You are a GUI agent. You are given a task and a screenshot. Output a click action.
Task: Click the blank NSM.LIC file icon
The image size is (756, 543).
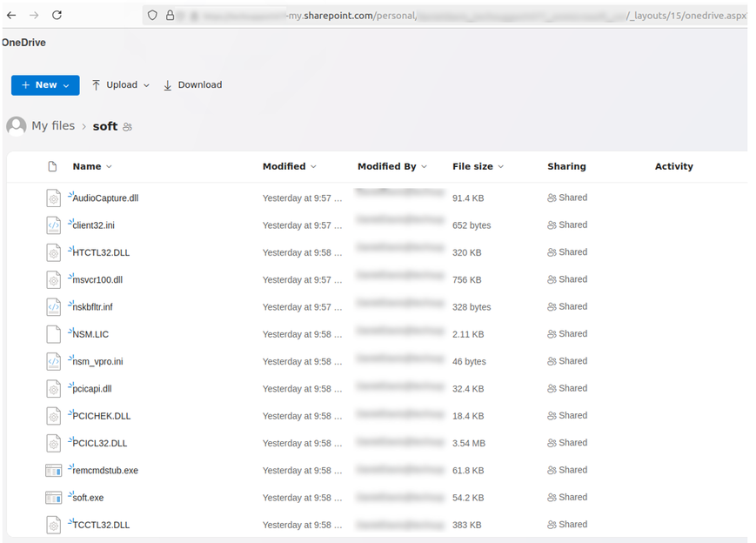click(54, 334)
